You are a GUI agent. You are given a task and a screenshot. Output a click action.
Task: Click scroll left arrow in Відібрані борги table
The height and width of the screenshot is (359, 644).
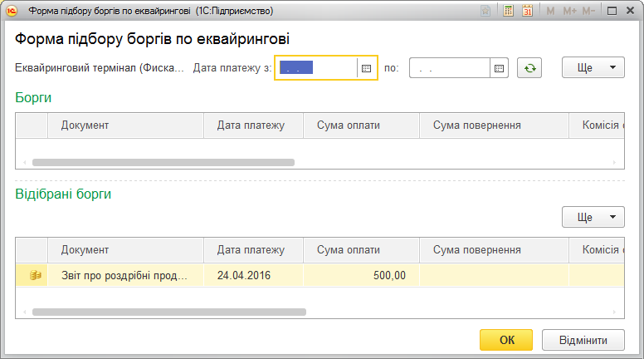pos(25,312)
